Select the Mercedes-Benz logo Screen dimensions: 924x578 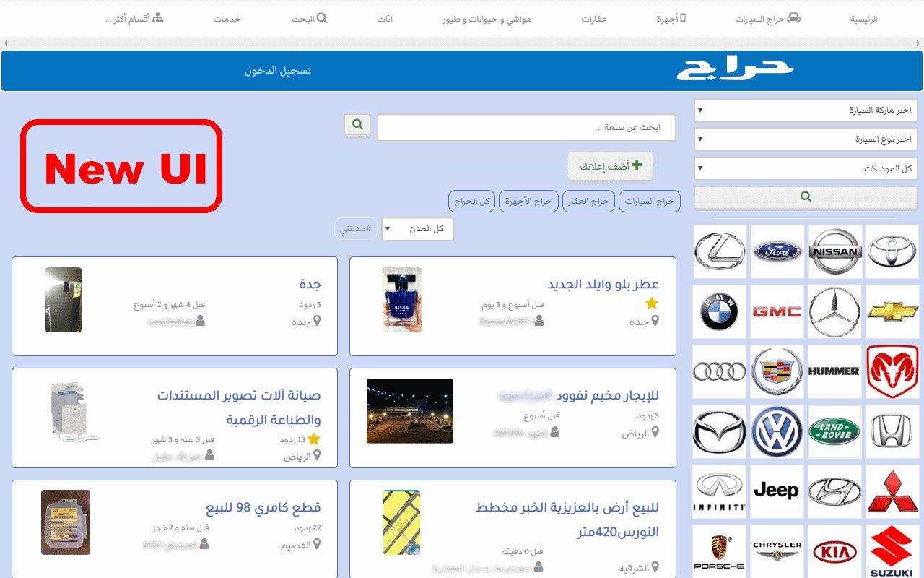point(834,312)
